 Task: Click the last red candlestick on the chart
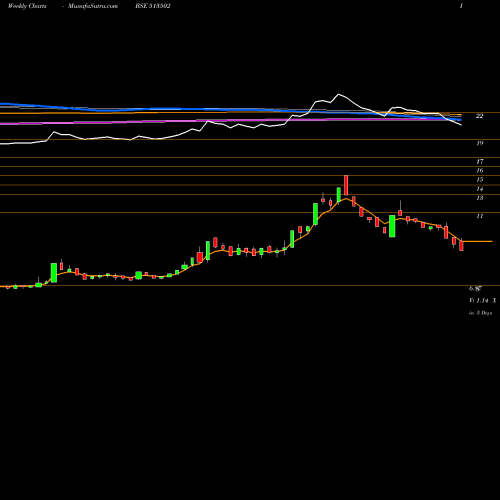[x=461, y=246]
